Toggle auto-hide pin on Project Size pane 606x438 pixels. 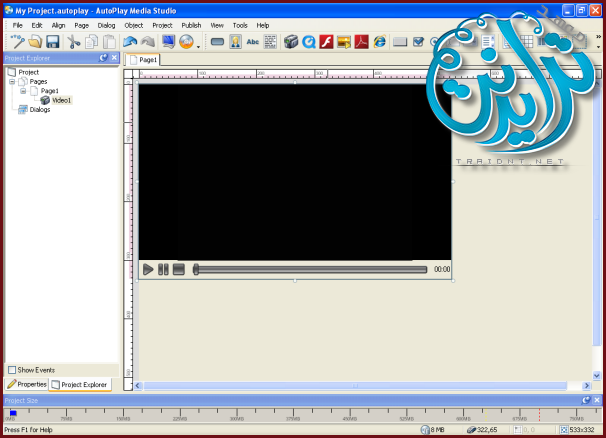(586, 400)
